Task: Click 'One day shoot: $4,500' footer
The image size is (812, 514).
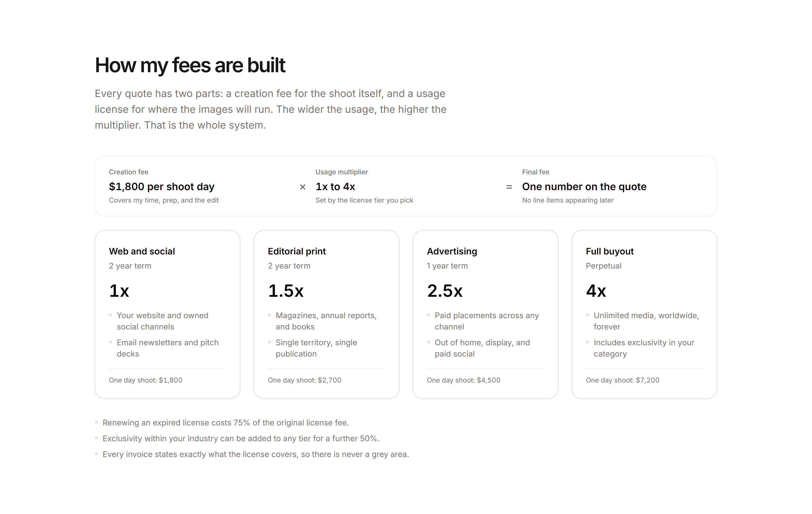Action: point(463,380)
